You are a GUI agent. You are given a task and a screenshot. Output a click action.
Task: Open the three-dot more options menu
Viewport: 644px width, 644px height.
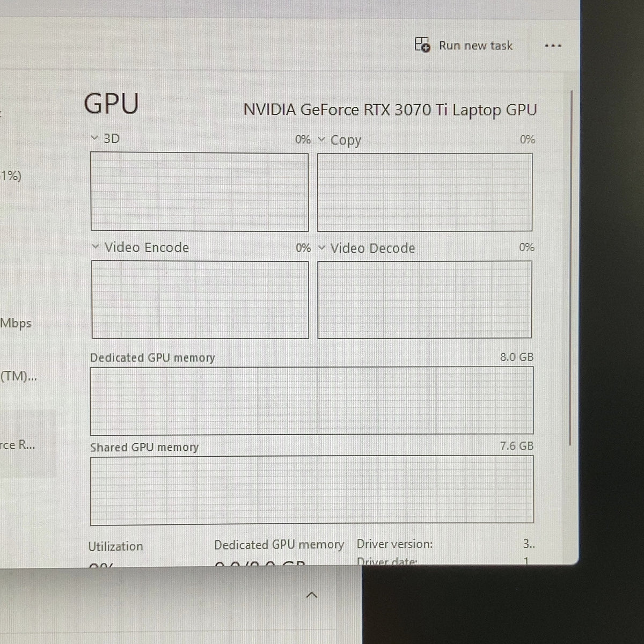point(553,46)
